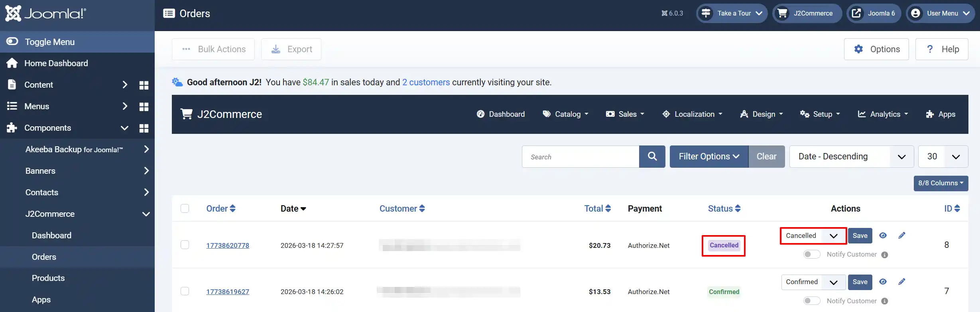Click the Joomla version 6.0.3 indicator

(x=672, y=13)
